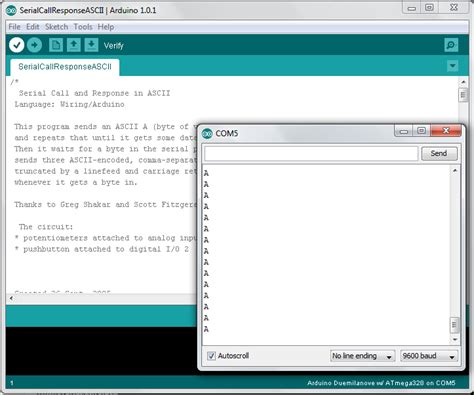The image size is (474, 395).
Task: Open the 9600 baud dropdown
Action: click(429, 356)
